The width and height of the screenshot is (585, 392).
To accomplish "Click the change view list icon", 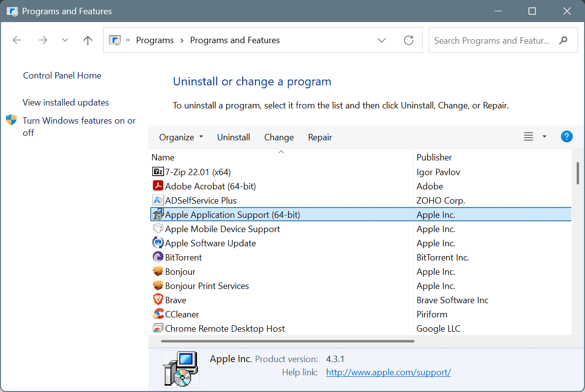I will [x=529, y=137].
